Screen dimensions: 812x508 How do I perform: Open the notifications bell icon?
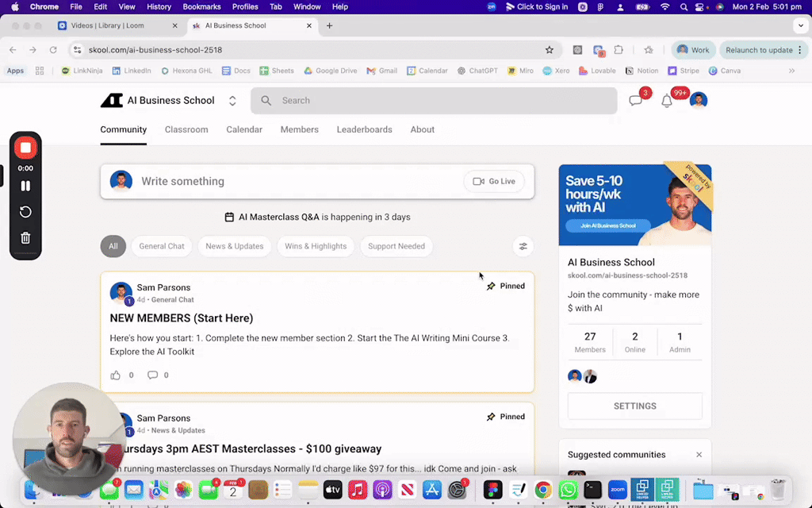(666, 101)
